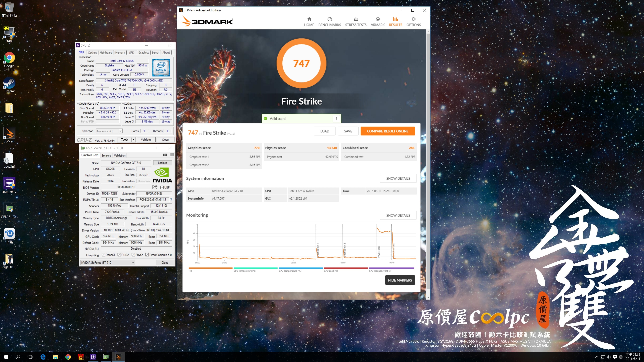Toggle OpenCL checkbox in GPU-Z
Screen dimensions: 644x362
(x=103, y=255)
